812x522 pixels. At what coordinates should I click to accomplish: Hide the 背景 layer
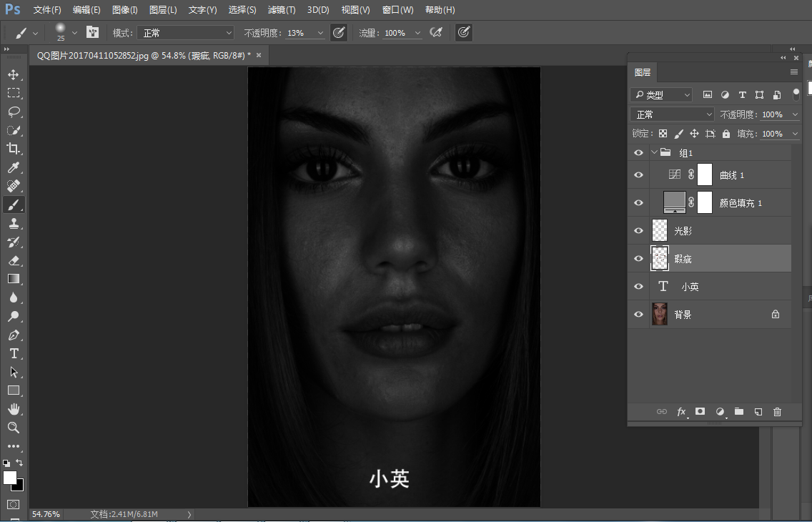coord(639,315)
